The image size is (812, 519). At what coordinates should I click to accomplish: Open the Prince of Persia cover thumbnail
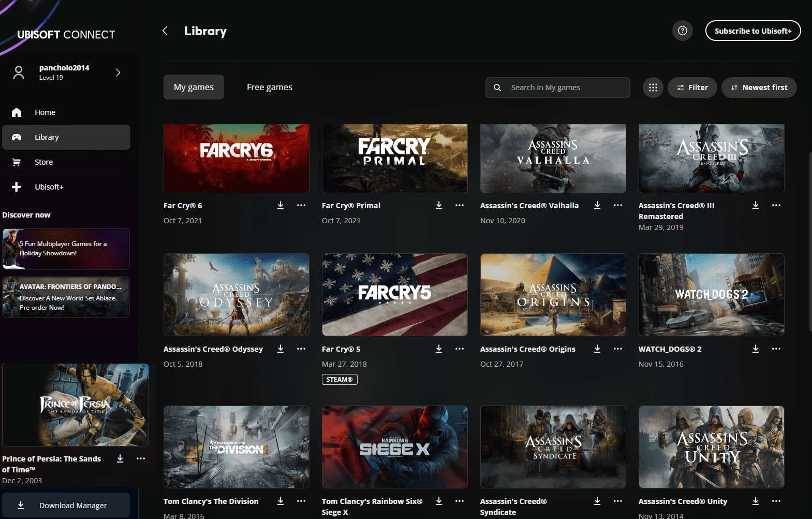pyautogui.click(x=76, y=405)
